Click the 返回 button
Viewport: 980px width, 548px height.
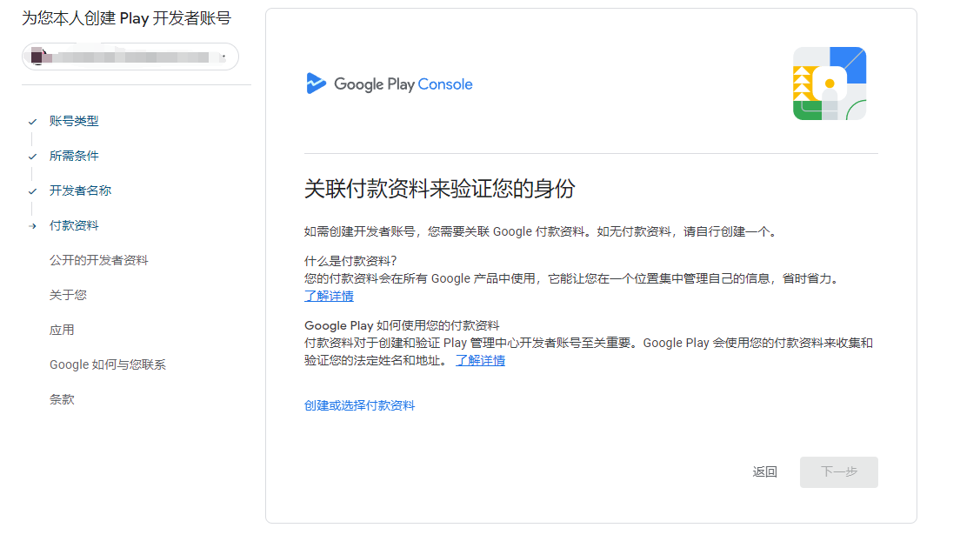[764, 471]
